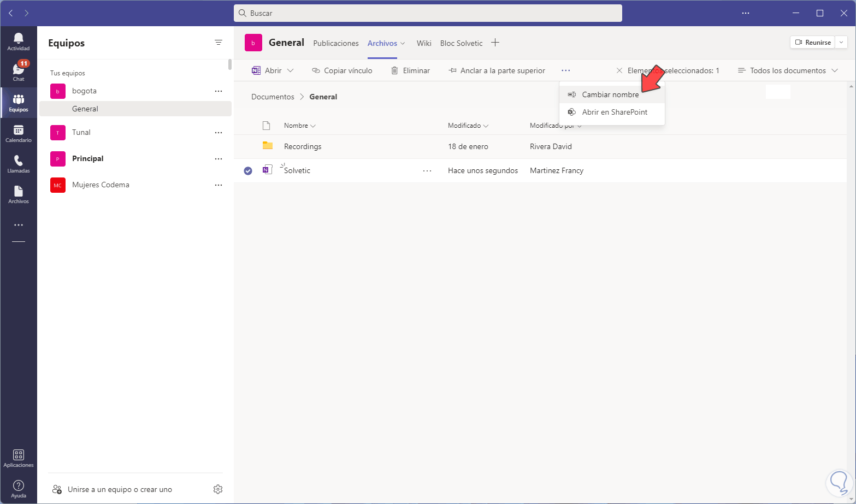Expand the Reunirse options arrow
The width and height of the screenshot is (856, 504).
point(841,42)
